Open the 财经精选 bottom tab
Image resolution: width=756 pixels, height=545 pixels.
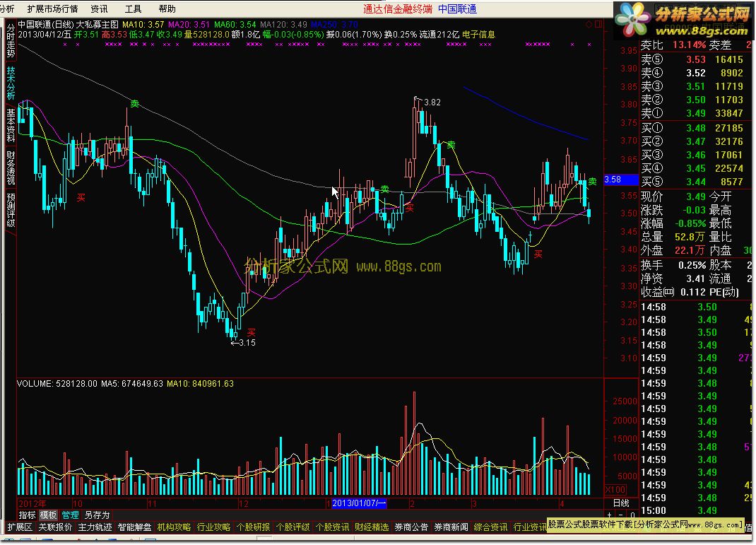pyautogui.click(x=372, y=527)
